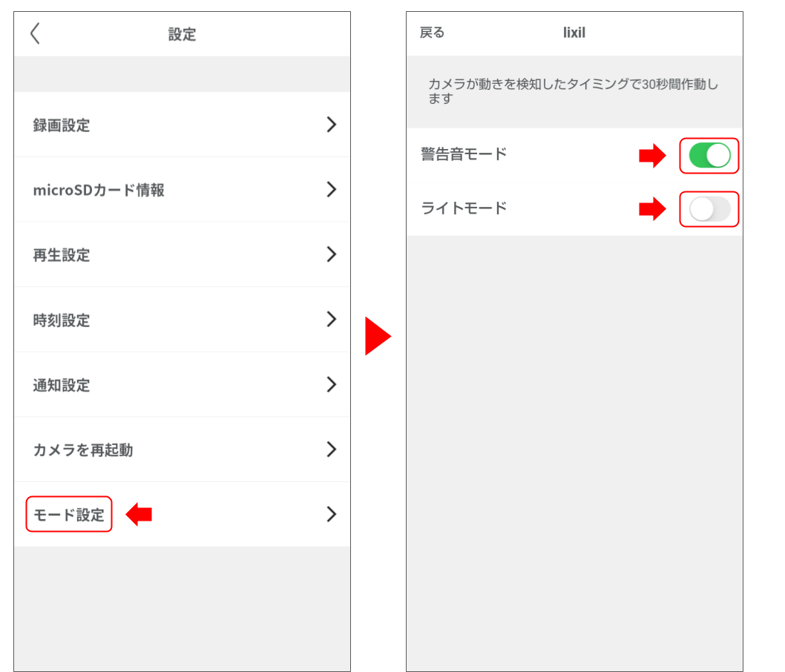Select the カメラを再起動 menu row label
The image size is (785, 672).
(x=83, y=449)
